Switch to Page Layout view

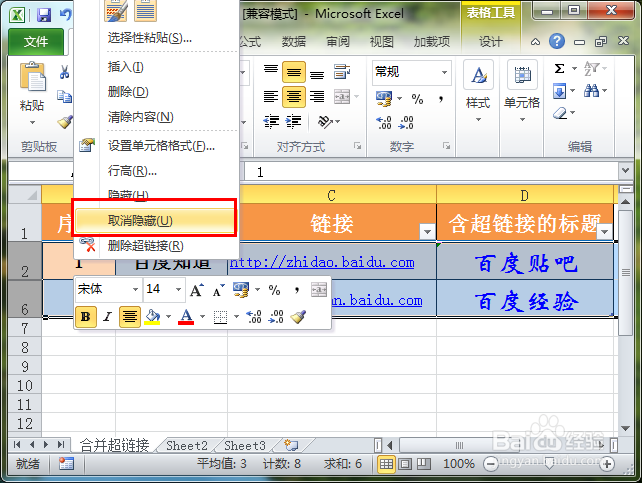(x=405, y=464)
